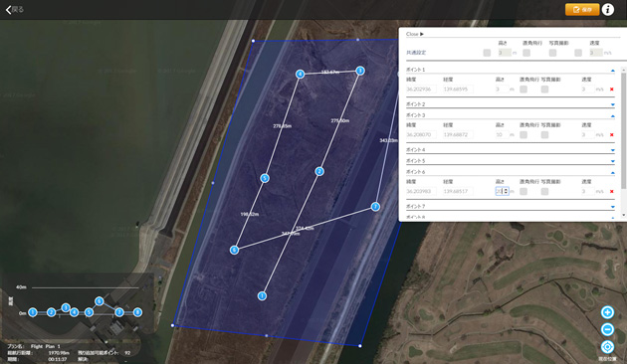
Task: Center map on current location icon
Action: [x=607, y=347]
